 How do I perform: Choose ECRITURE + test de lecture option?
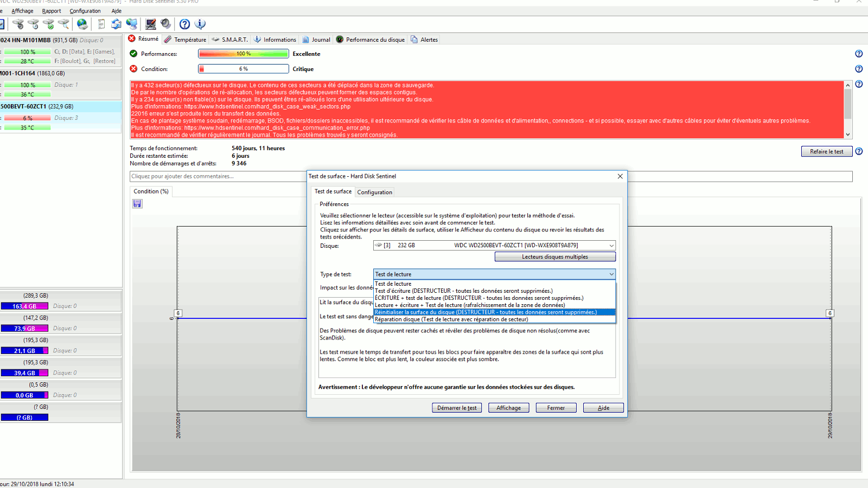coord(495,298)
